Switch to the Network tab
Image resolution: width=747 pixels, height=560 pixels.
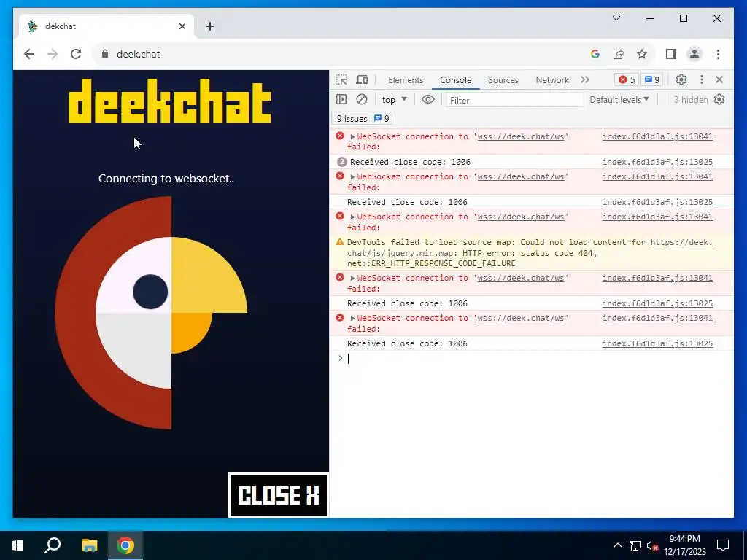pos(552,80)
